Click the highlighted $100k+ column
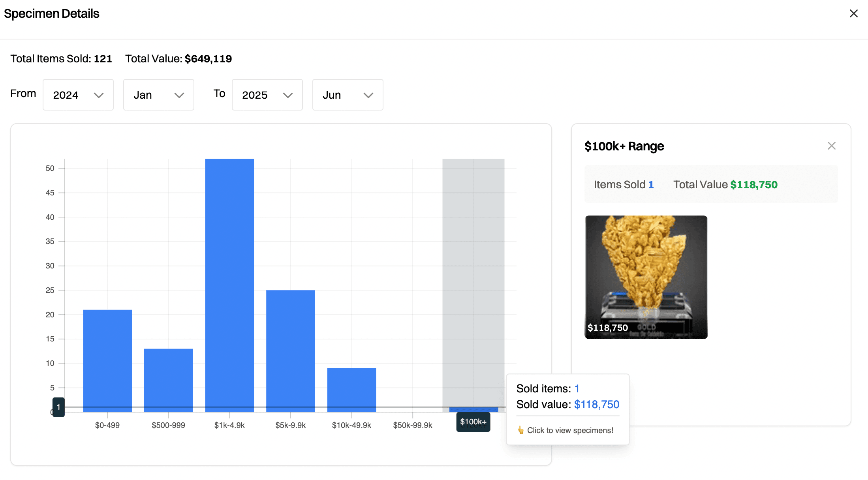This screenshot has width=868, height=480. 473,276
